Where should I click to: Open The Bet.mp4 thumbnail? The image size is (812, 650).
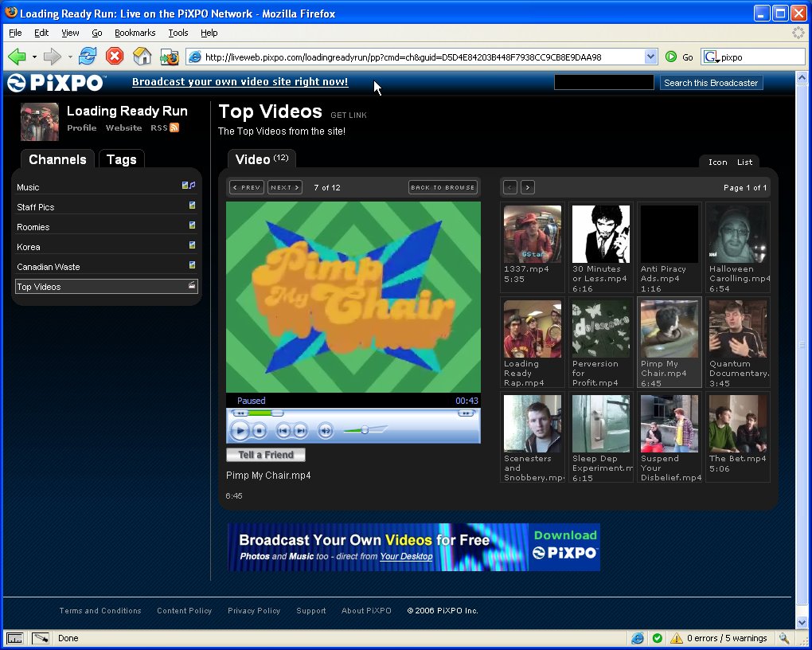(x=737, y=424)
